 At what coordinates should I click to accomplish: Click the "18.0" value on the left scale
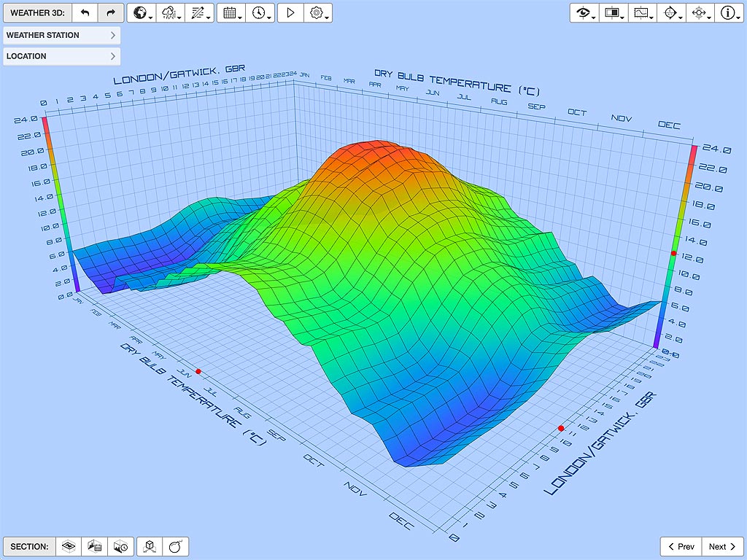38,167
